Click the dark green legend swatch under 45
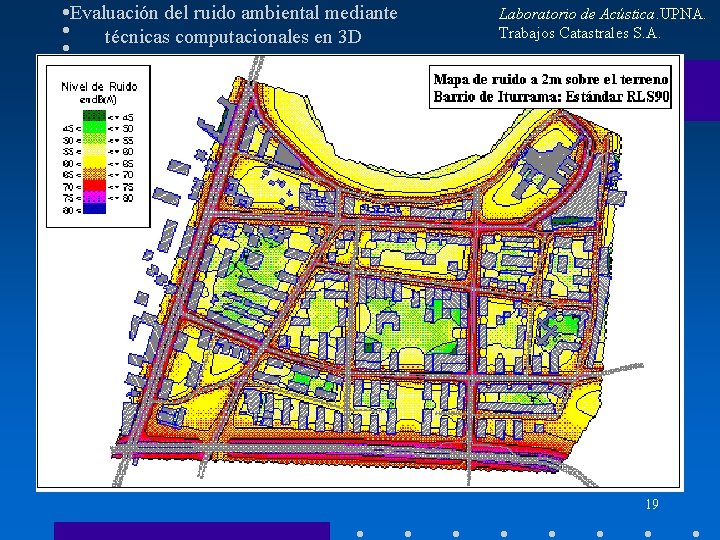This screenshot has height=540, width=720. (x=95, y=116)
